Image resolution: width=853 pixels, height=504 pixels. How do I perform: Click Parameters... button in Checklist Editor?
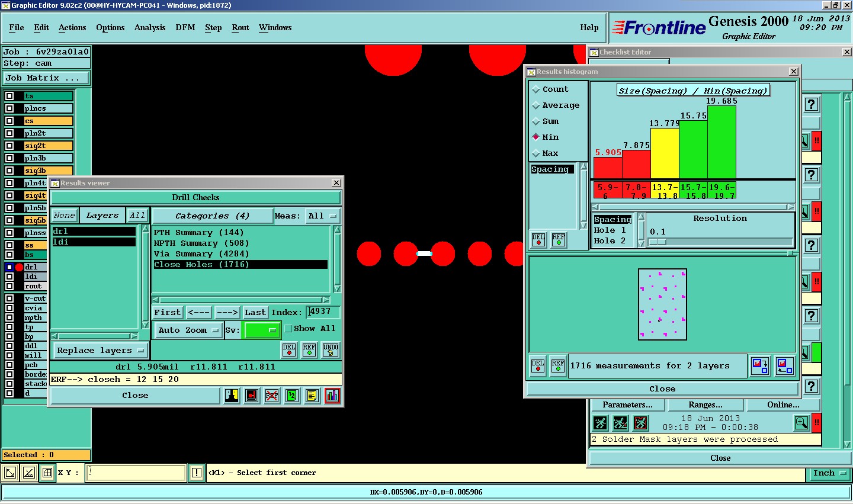[628, 405]
